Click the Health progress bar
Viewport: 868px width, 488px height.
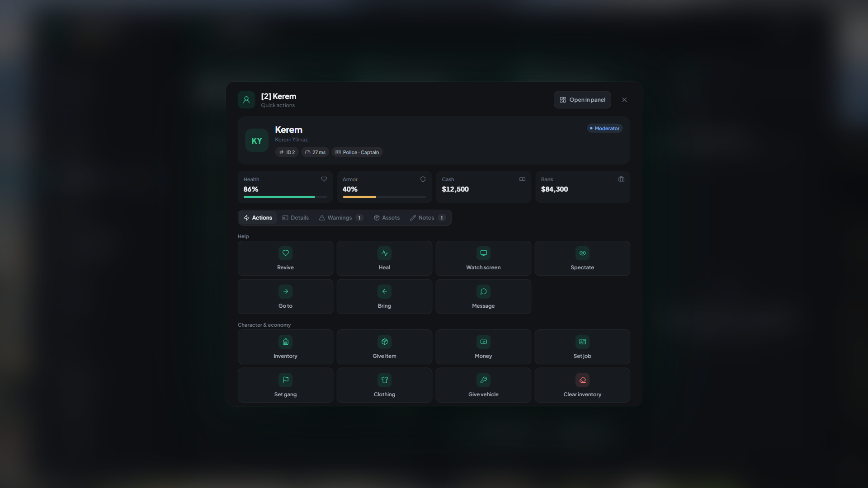click(285, 197)
